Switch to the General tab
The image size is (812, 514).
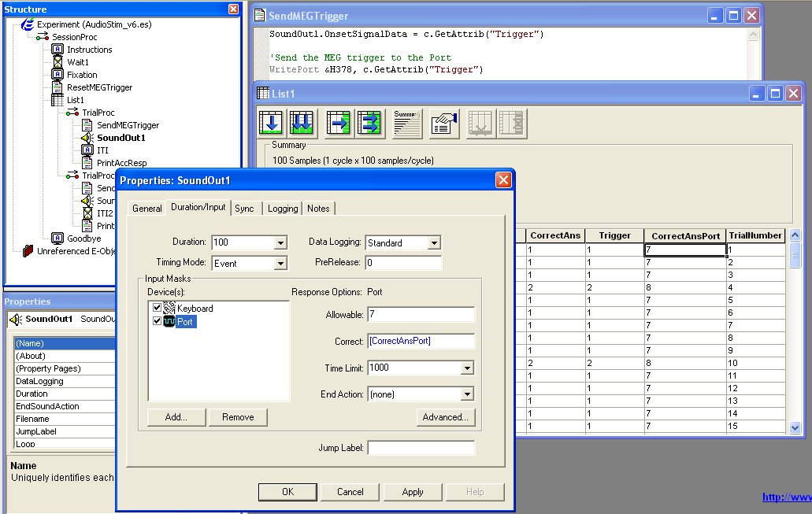(147, 209)
